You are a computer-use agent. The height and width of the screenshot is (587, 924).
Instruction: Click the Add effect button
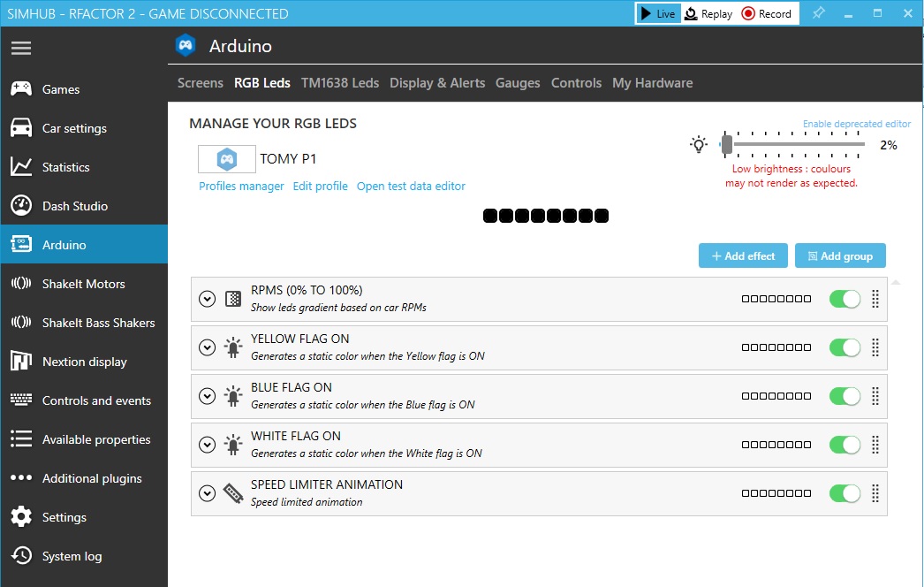(x=743, y=255)
